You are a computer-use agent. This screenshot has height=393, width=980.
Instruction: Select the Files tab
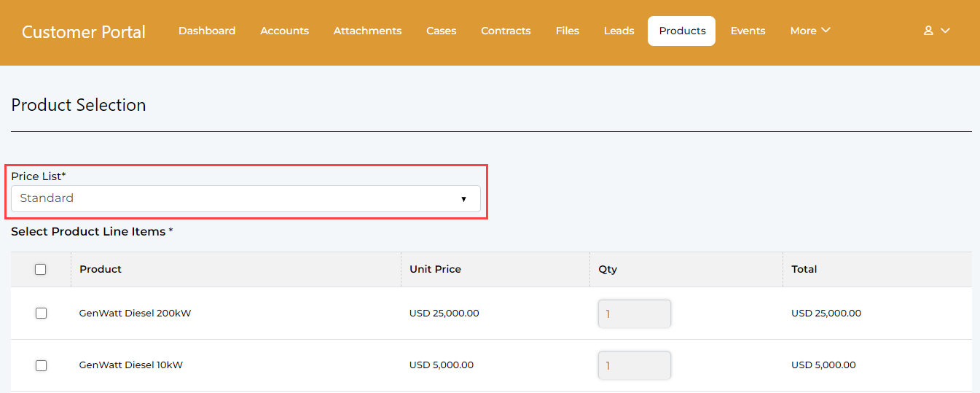567,31
